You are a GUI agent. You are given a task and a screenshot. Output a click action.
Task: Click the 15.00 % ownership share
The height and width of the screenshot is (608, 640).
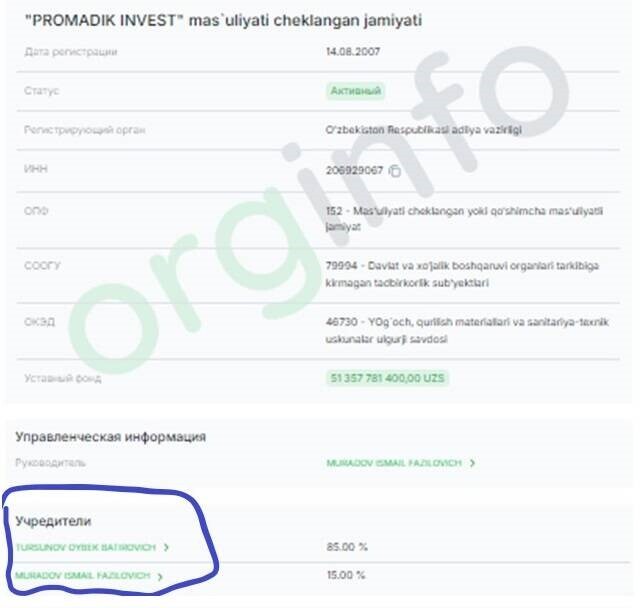(x=346, y=575)
